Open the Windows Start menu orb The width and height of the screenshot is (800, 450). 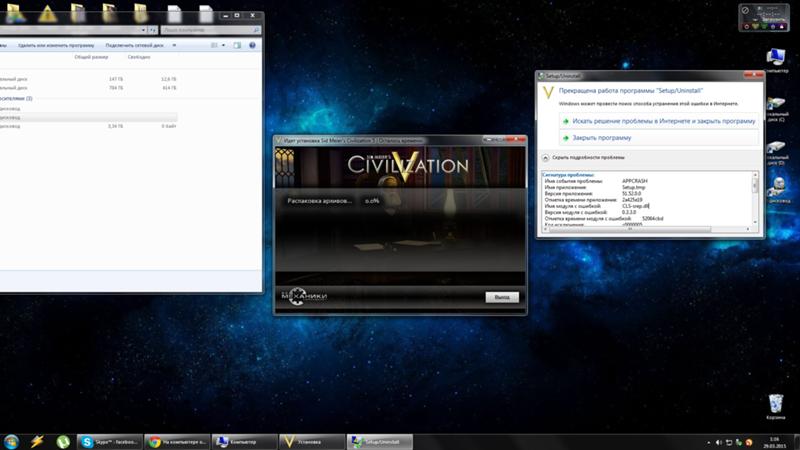(x=11, y=442)
